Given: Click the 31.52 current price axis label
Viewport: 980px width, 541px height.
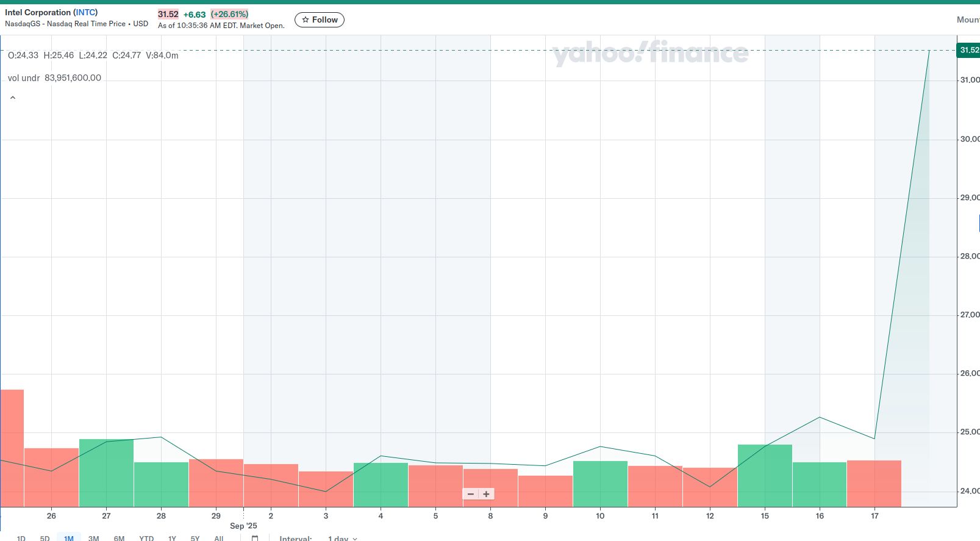Looking at the screenshot, I should point(968,50).
